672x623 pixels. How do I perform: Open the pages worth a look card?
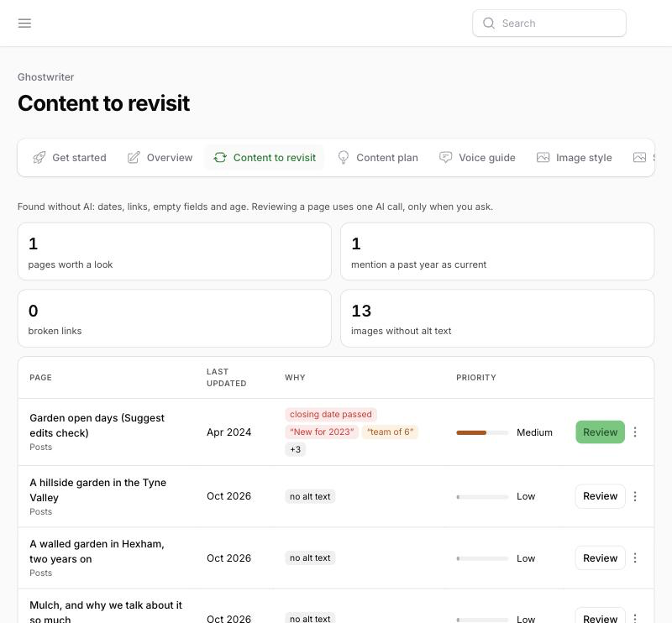pyautogui.click(x=175, y=252)
